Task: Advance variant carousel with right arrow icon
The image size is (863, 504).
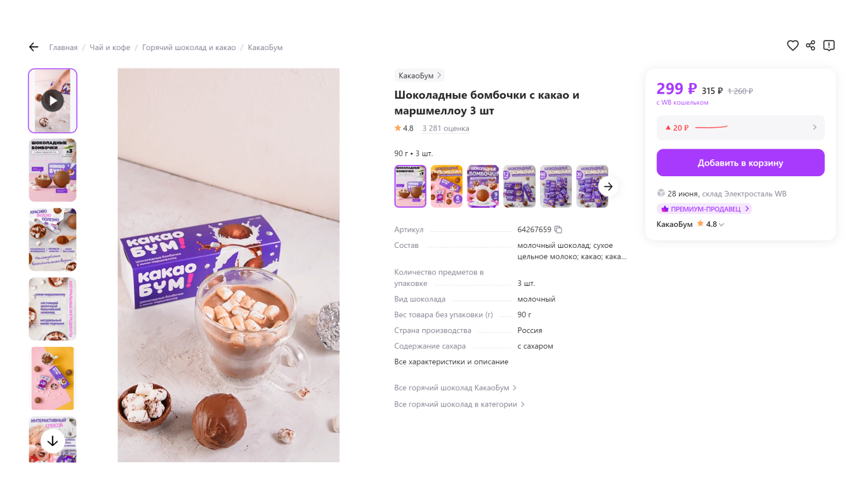Action: point(608,186)
